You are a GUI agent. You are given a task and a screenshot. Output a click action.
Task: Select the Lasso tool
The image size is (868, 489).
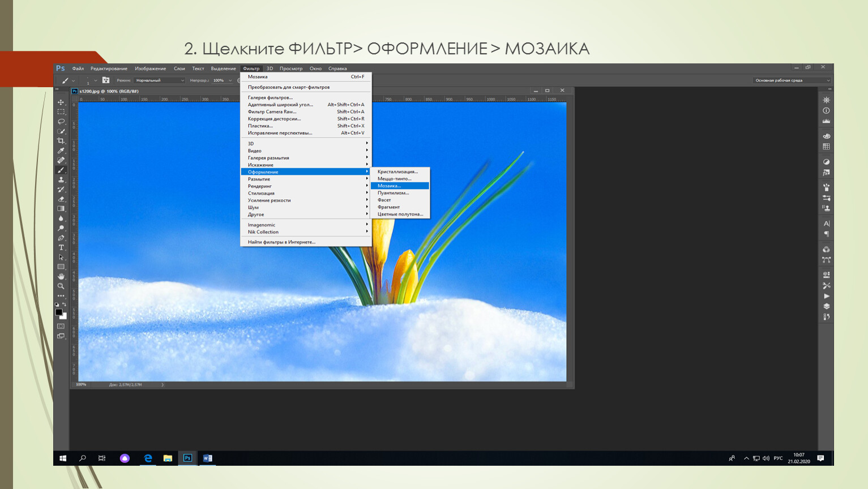point(61,122)
